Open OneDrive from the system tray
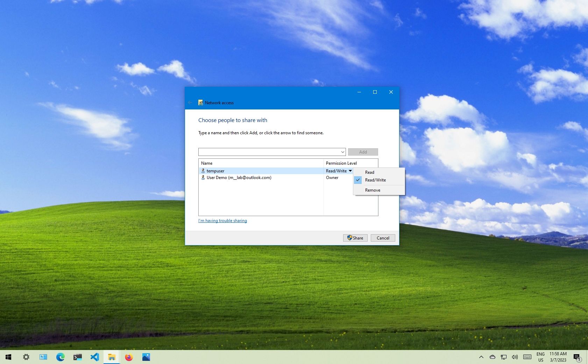 coord(492,357)
